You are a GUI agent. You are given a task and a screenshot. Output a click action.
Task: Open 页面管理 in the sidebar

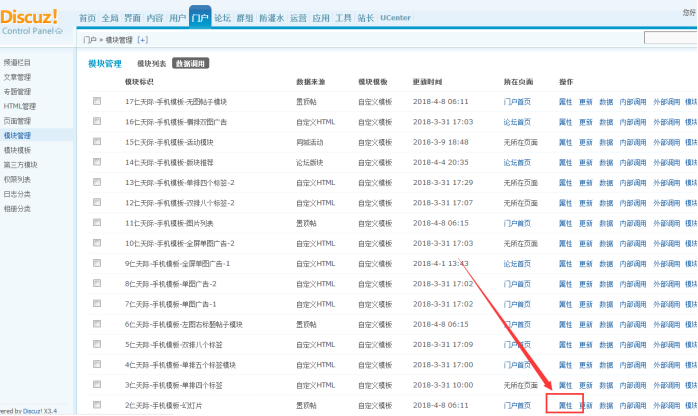17,121
